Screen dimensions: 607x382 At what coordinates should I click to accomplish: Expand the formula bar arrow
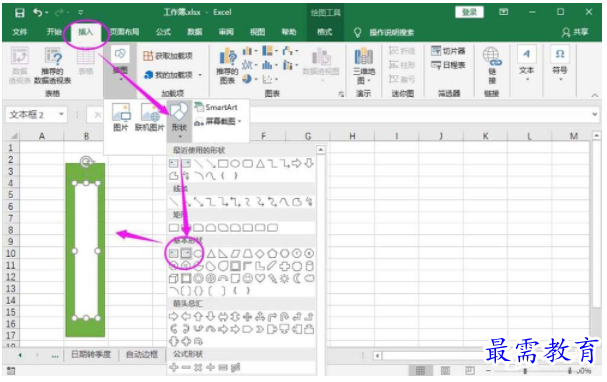pyautogui.click(x=595, y=114)
